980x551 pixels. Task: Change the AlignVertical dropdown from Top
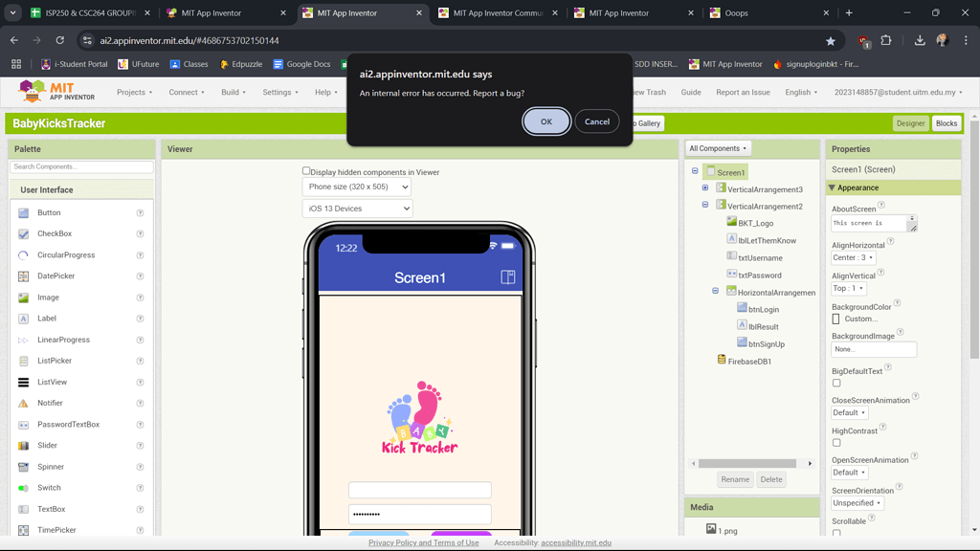coord(851,288)
